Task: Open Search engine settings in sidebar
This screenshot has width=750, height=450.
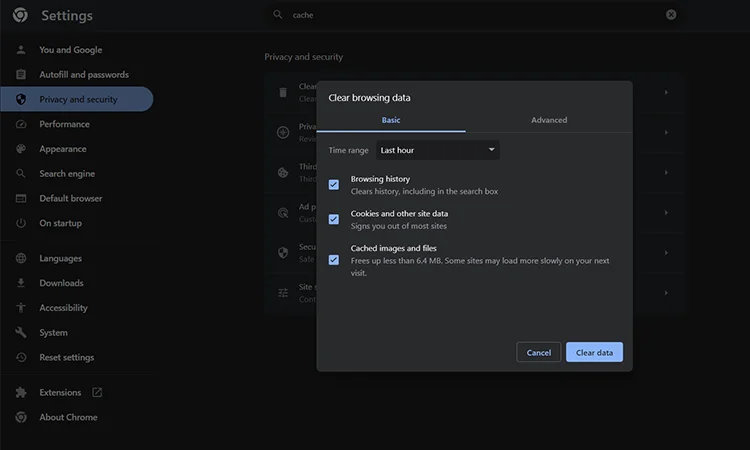Action: coord(67,174)
